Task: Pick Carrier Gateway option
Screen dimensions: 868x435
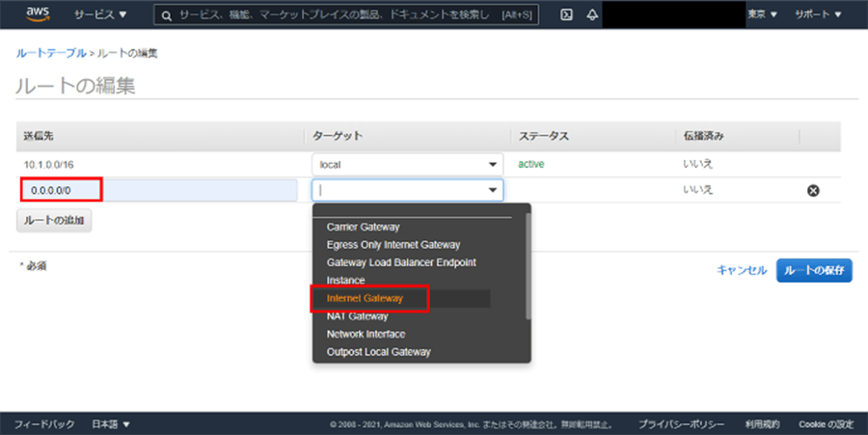Action: (x=363, y=228)
